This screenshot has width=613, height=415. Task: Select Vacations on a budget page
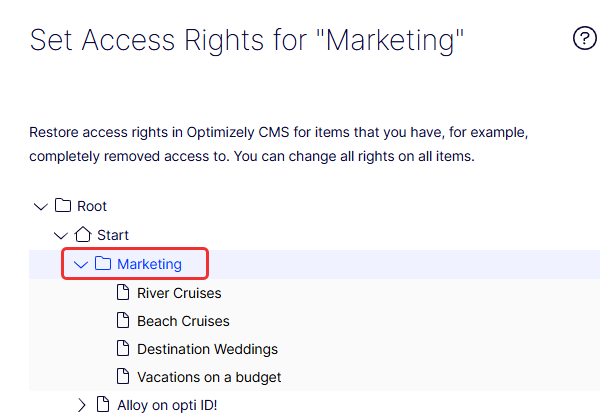pos(209,377)
